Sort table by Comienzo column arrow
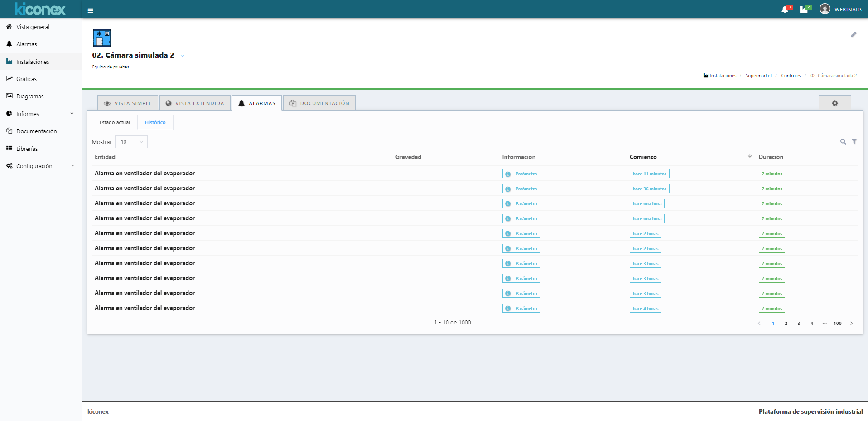868x421 pixels. pos(750,156)
